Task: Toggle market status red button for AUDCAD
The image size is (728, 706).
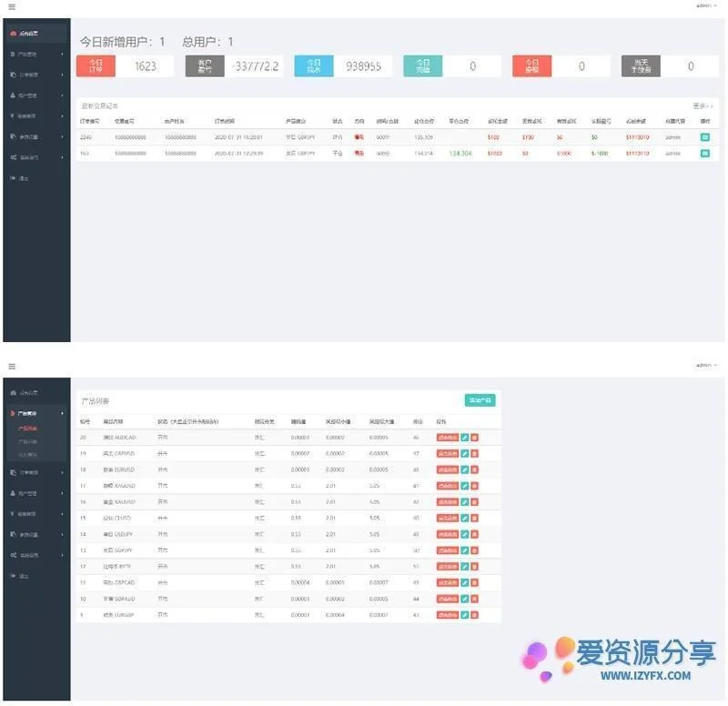Action: 447,438
